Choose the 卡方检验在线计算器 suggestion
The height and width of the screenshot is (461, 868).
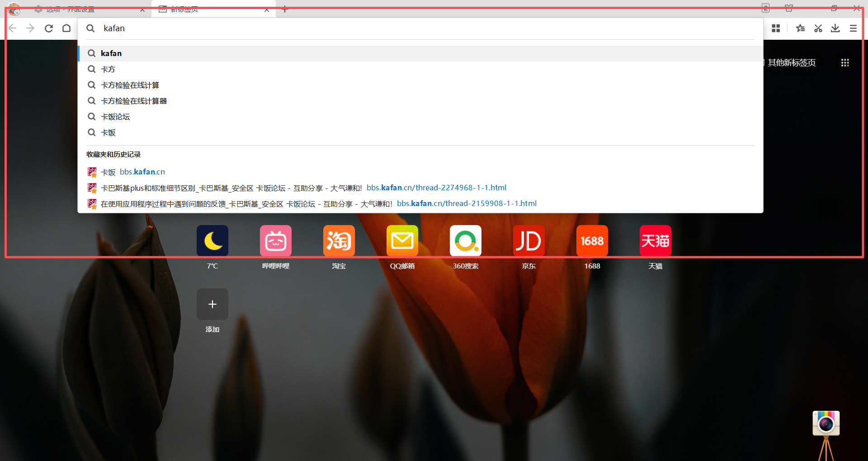(134, 101)
